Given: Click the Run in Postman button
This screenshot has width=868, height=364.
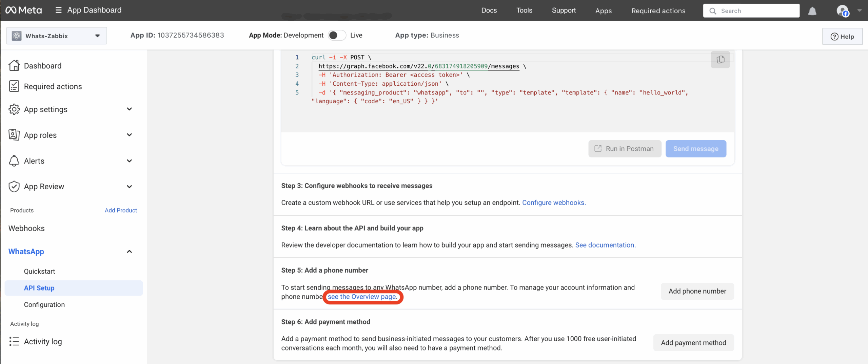Looking at the screenshot, I should click(625, 149).
